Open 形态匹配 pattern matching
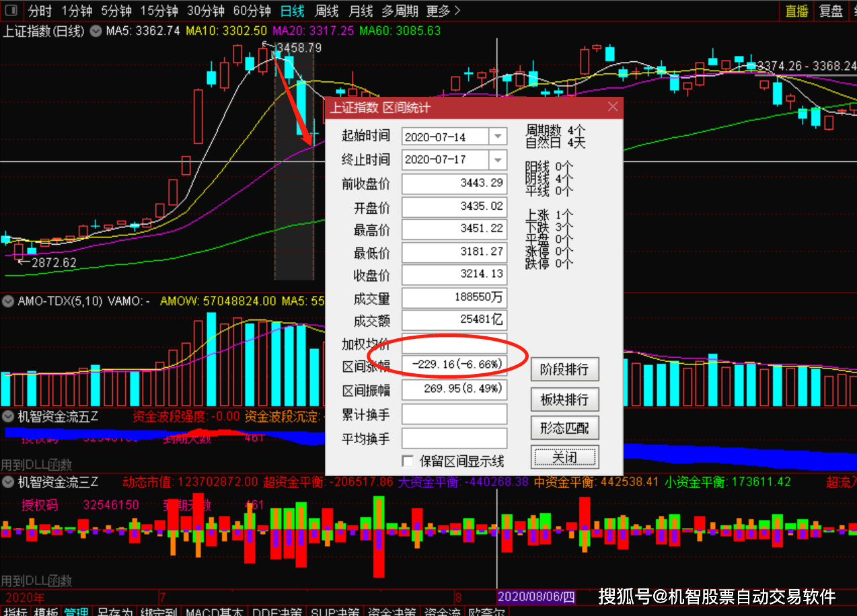Image resolution: width=857 pixels, height=616 pixels. [564, 428]
